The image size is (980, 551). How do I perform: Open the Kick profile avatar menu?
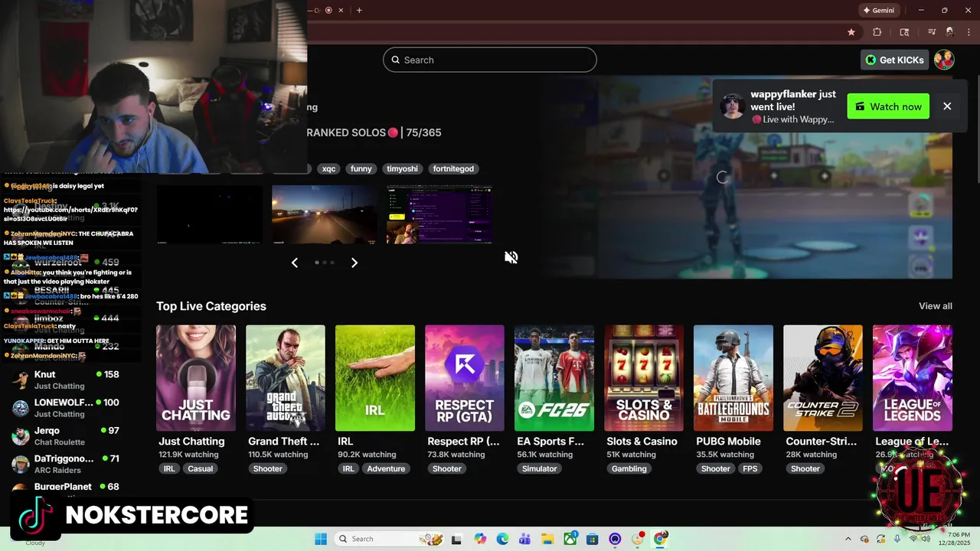[x=944, y=60]
